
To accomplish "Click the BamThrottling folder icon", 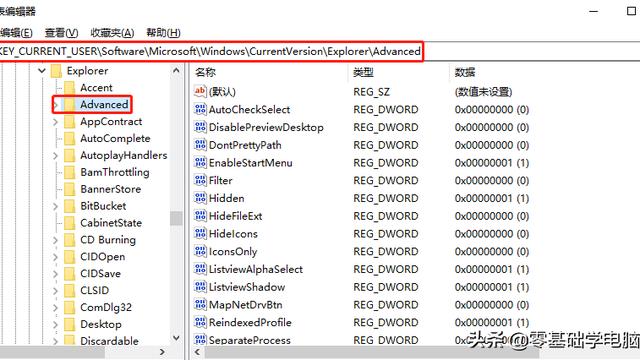I will pos(69,172).
